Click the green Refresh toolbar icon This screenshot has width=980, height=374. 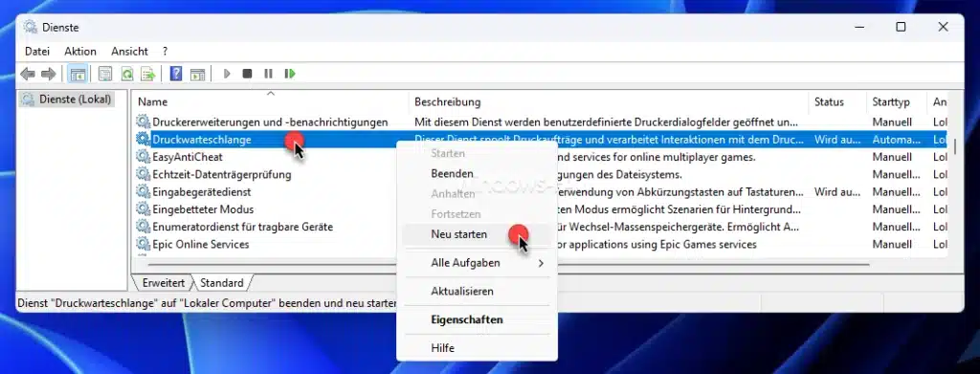127,74
